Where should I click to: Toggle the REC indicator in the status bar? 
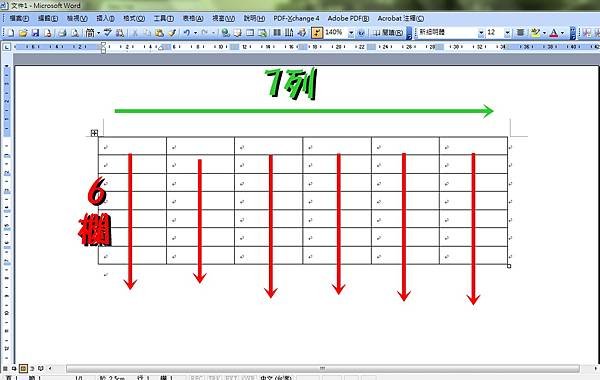tap(196, 378)
